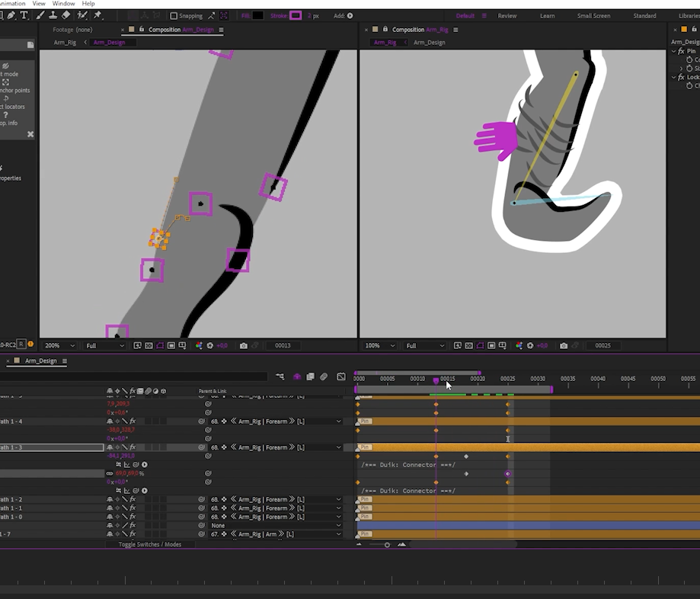Screen dimensions: 700x599
Task: Click the motion blur icon in the timeline
Action: 324,376
